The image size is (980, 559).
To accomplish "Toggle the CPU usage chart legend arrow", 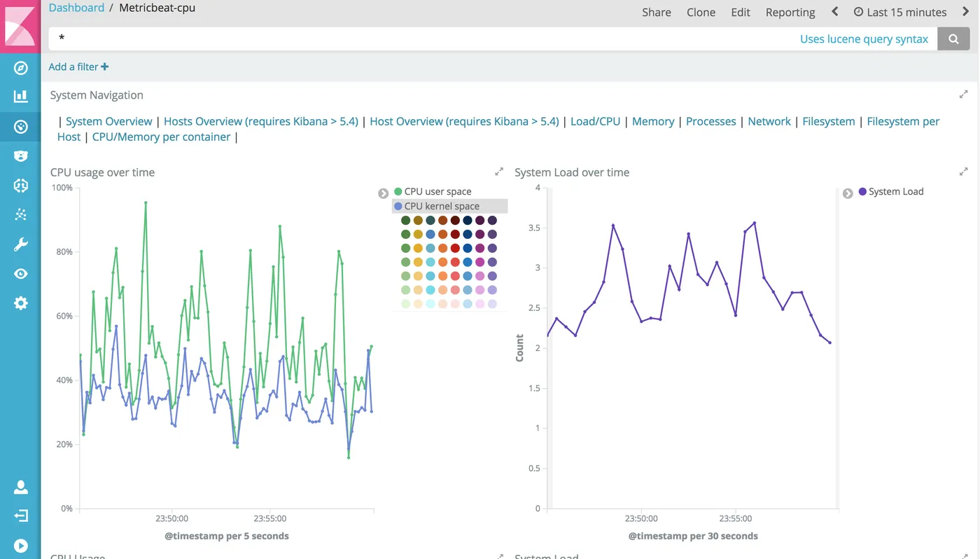I will pyautogui.click(x=383, y=193).
